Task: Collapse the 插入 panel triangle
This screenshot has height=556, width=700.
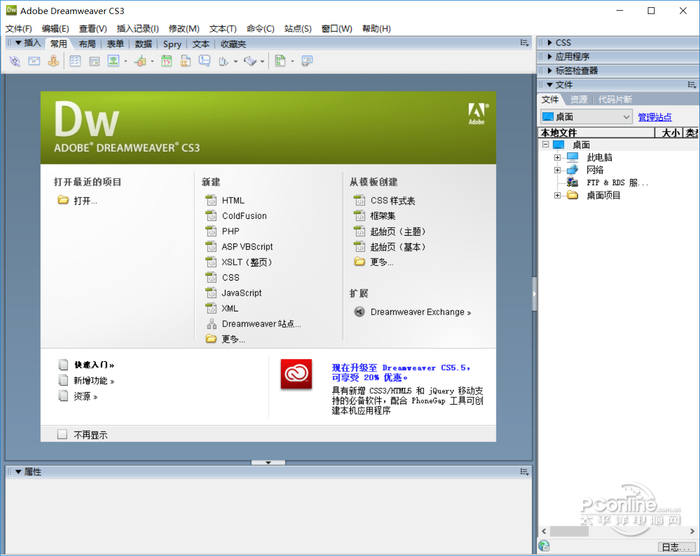Action: [x=18, y=43]
